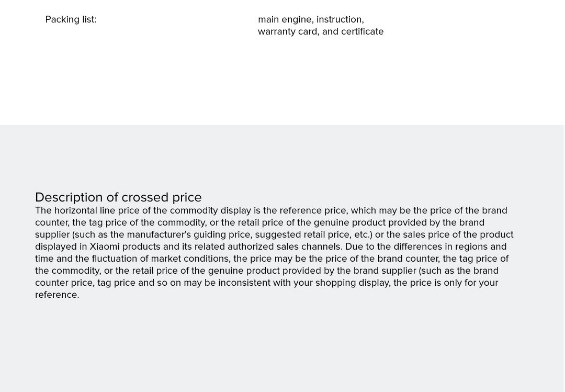The width and height of the screenshot is (565, 392).
Task: Click the "Packing list:" label
Action: click(71, 19)
